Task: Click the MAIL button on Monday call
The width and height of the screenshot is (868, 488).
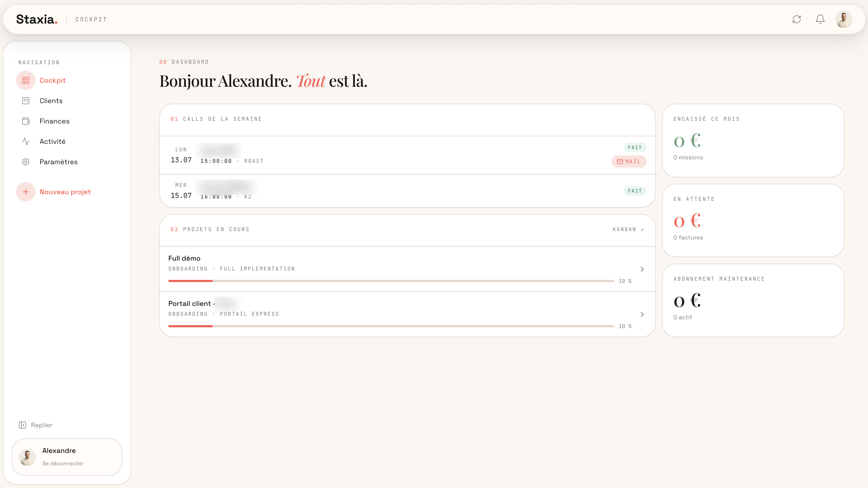Action: (x=629, y=161)
